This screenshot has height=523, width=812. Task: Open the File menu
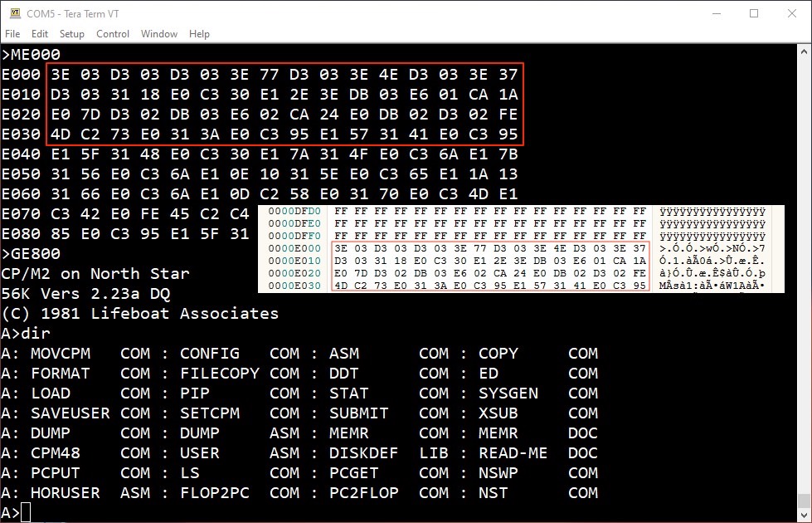point(12,34)
